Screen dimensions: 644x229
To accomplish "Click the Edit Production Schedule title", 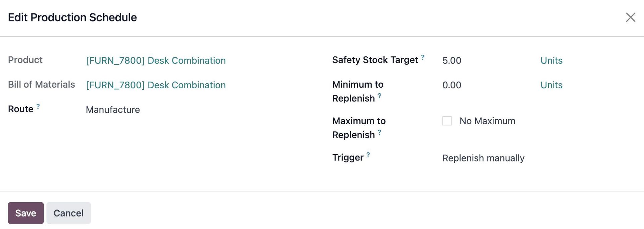I will 72,17.
